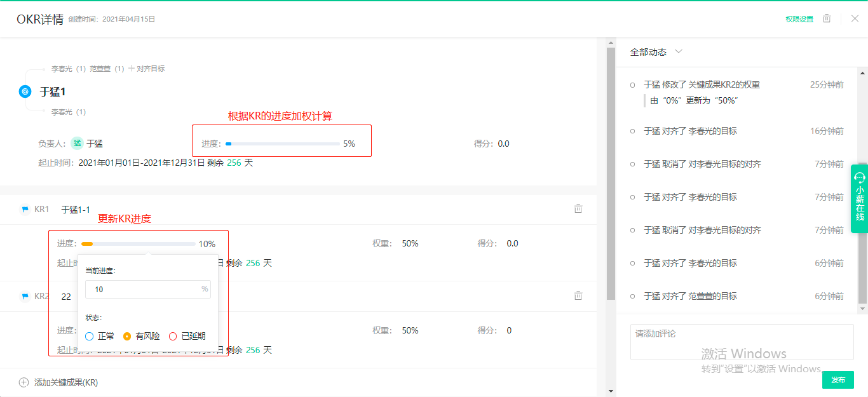This screenshot has width=868, height=397.
Task: Click the KR2 flag icon
Action: click(25, 296)
